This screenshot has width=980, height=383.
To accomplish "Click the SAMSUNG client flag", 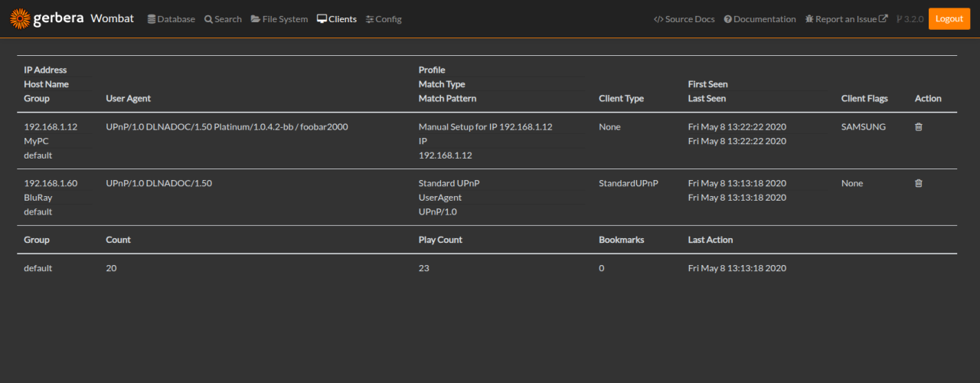I will click(864, 127).
